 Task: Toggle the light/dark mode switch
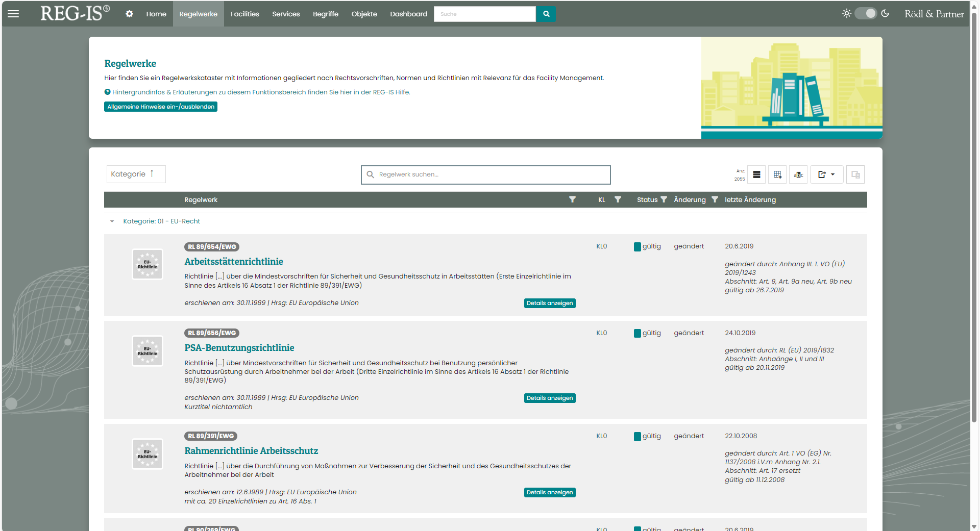[x=866, y=14]
